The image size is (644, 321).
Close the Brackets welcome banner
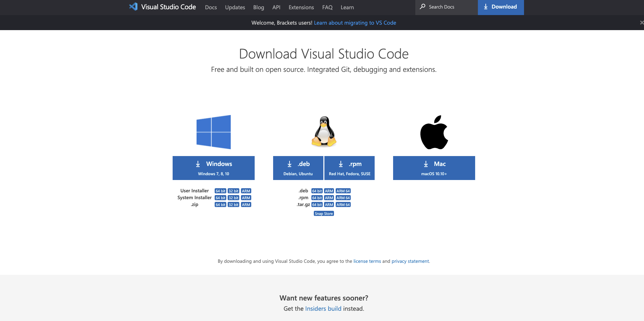[642, 23]
